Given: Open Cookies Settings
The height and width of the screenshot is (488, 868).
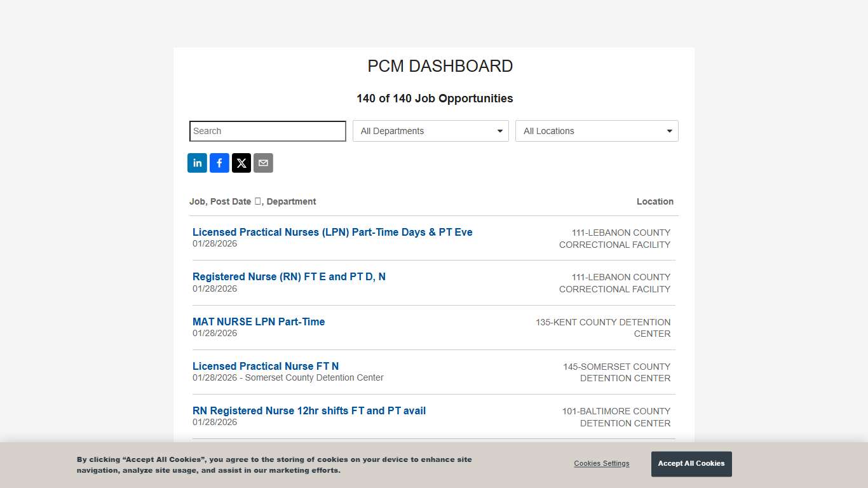Looking at the screenshot, I should (601, 463).
